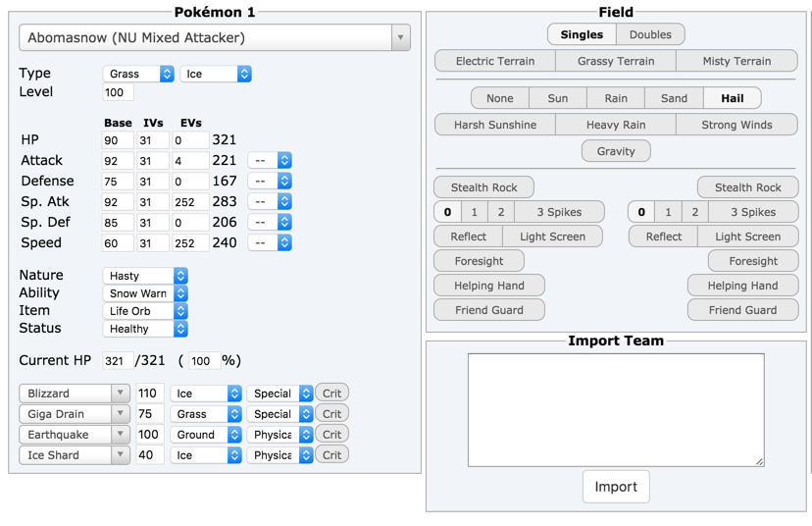812x526 pixels.
Task: Set weather to Rain
Action: (x=616, y=98)
